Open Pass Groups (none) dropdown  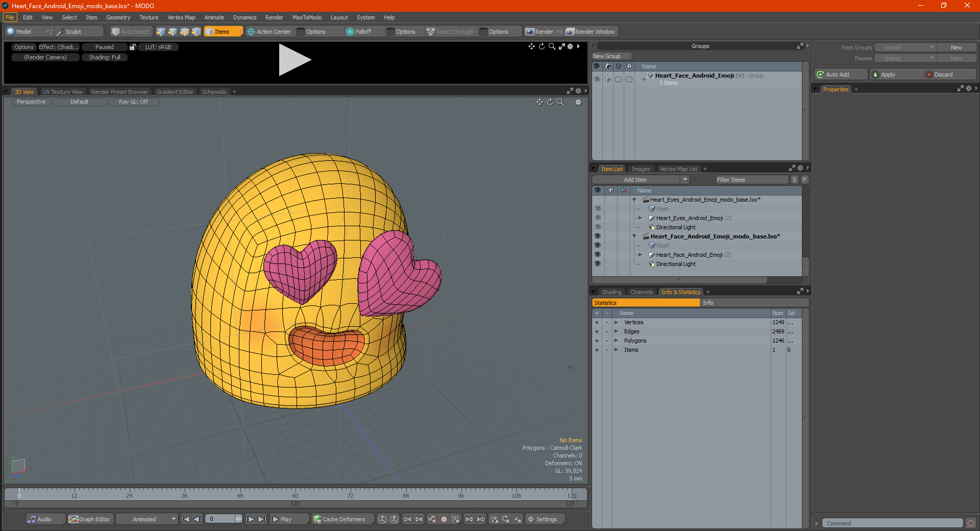[x=905, y=47]
